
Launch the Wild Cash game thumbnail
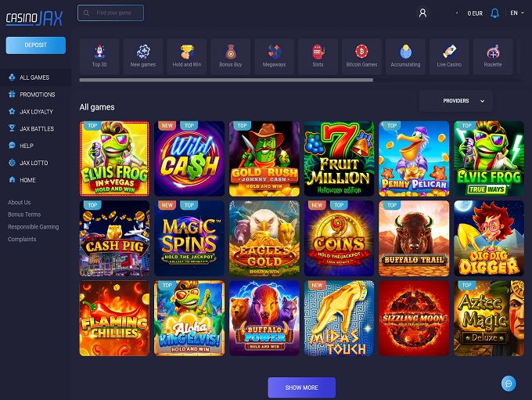(x=189, y=159)
